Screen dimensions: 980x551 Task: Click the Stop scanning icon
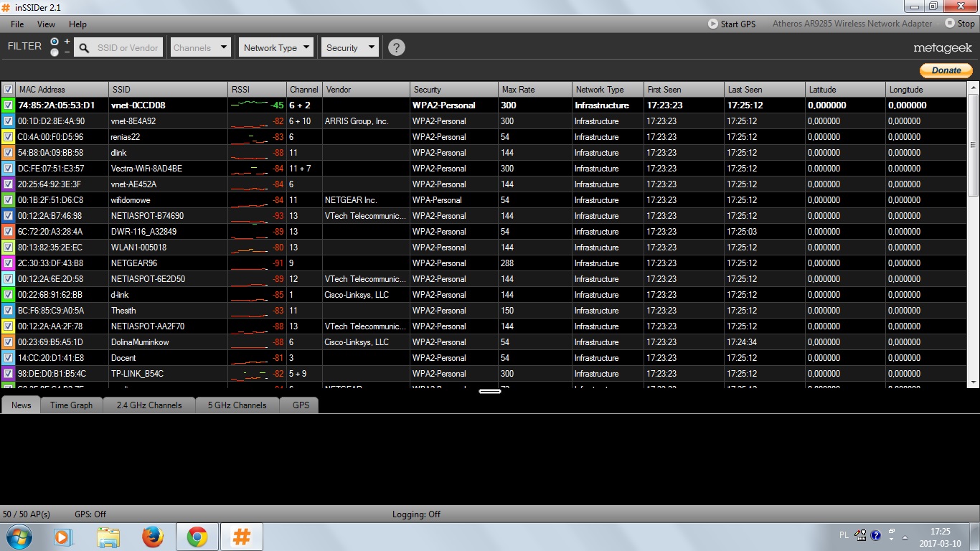point(950,24)
